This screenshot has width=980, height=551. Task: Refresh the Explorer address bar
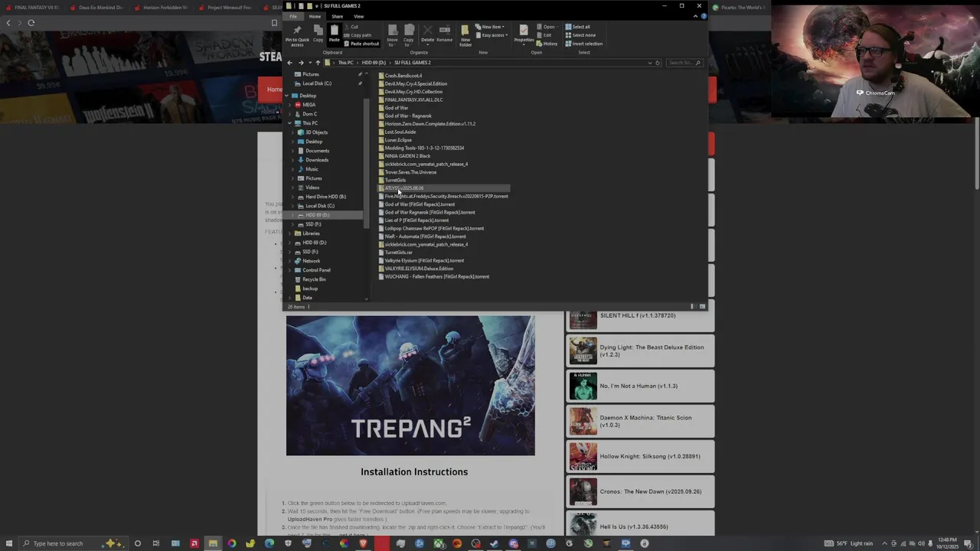[657, 63]
